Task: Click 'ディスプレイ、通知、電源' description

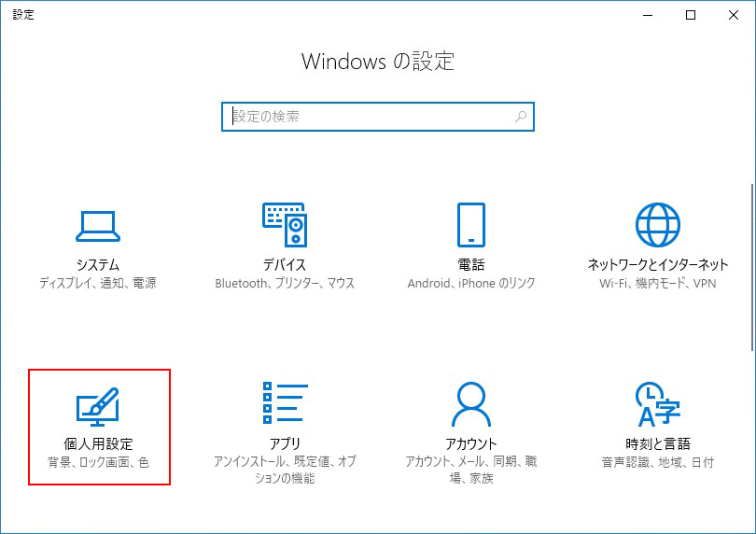Action: 98,283
